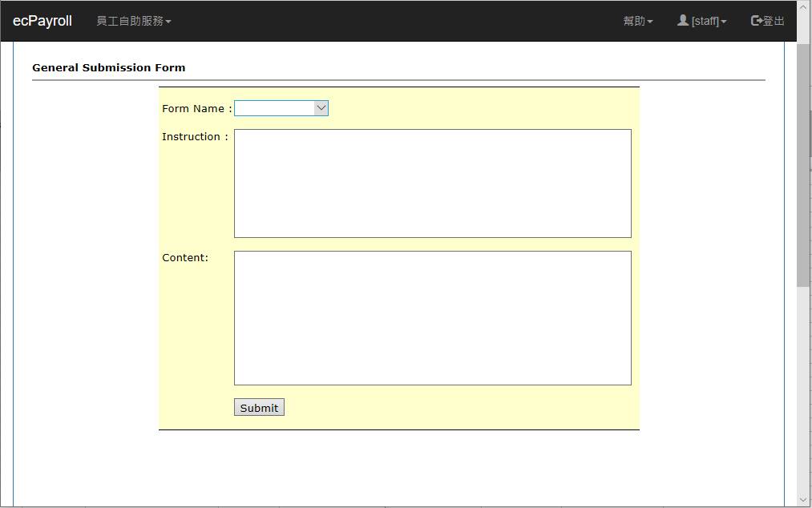Click the ecPayroll brand logo

coord(42,21)
